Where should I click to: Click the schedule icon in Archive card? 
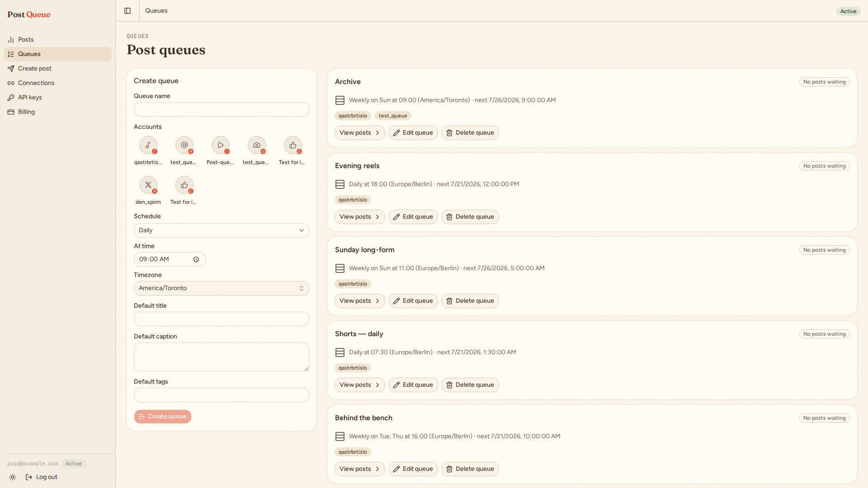point(340,100)
